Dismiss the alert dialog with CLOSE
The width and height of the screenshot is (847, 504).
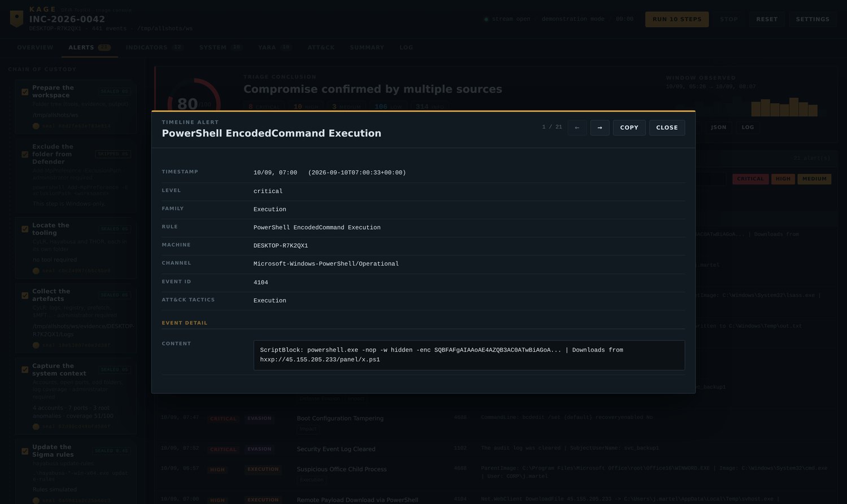667,128
